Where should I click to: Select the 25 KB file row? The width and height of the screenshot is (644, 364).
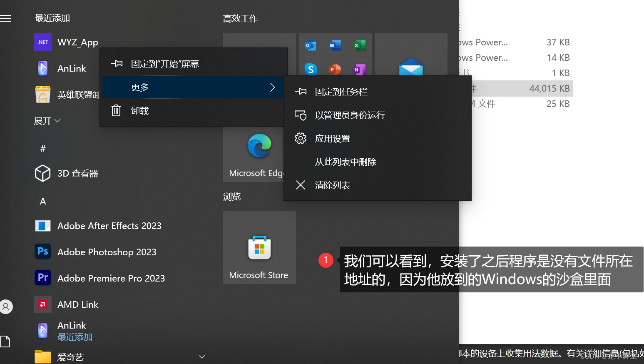point(516,104)
